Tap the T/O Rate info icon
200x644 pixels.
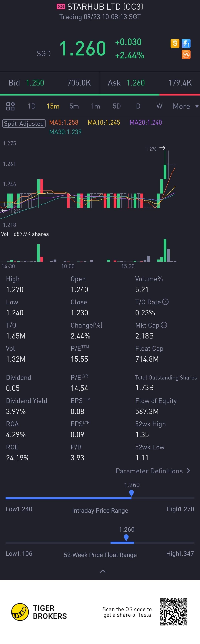point(165,302)
